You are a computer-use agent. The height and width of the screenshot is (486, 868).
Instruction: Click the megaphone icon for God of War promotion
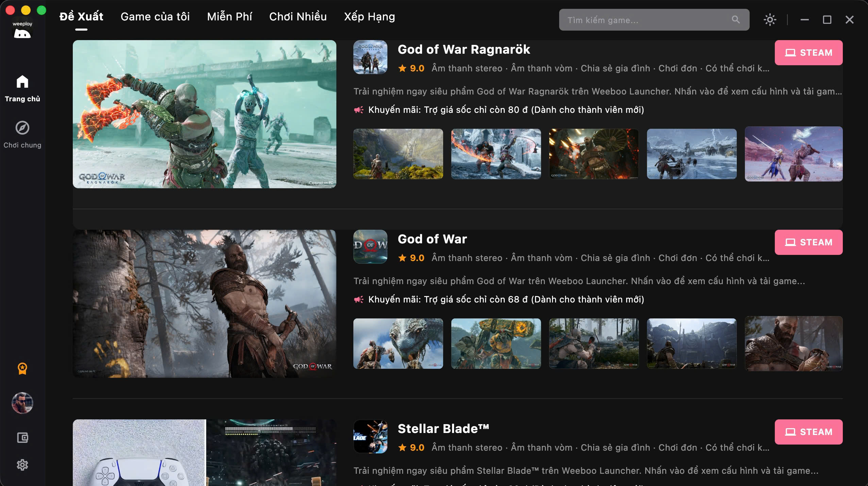click(358, 299)
